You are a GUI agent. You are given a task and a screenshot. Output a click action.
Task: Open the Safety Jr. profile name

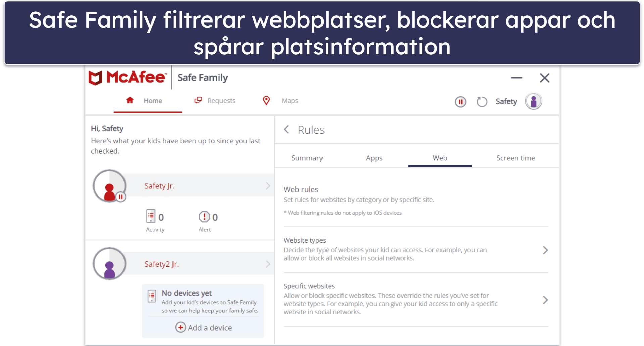[x=159, y=186]
